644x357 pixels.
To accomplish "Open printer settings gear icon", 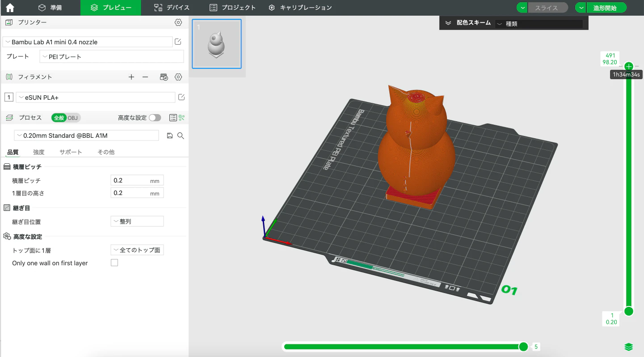I will coord(178,22).
